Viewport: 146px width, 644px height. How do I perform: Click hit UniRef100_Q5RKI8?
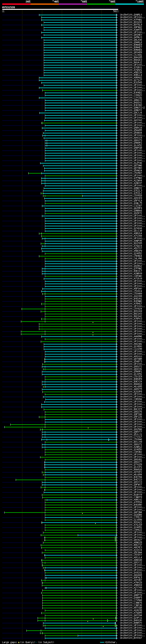131,128
